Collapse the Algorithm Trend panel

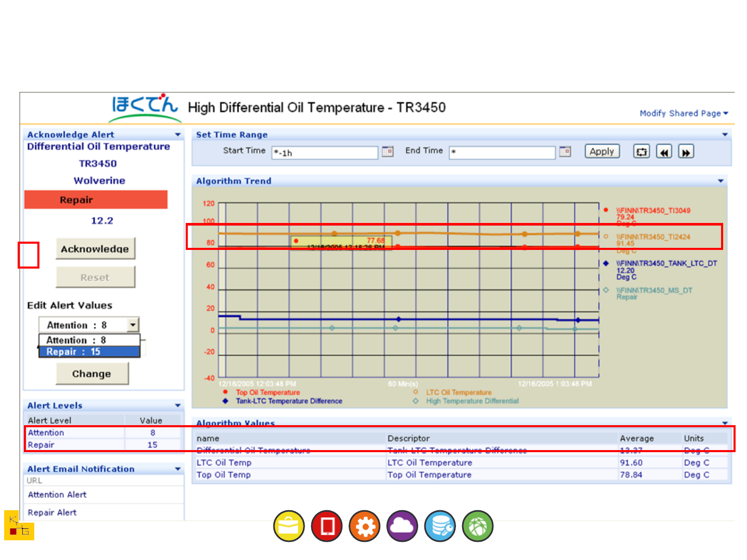721,181
